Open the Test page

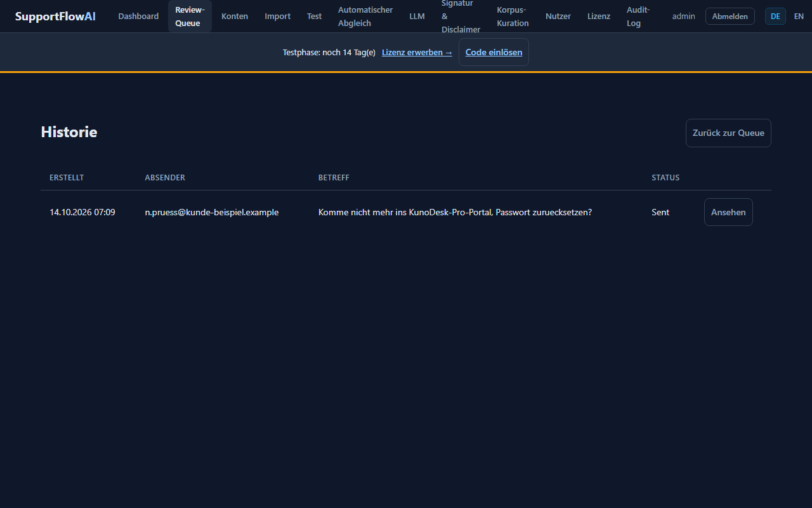coord(315,17)
